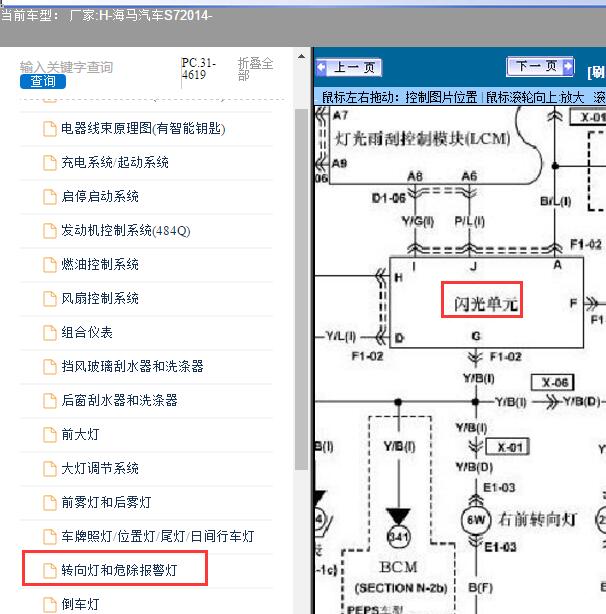606x614 pixels.
Task: Go to next page with 下一页 button
Action: coord(540,67)
